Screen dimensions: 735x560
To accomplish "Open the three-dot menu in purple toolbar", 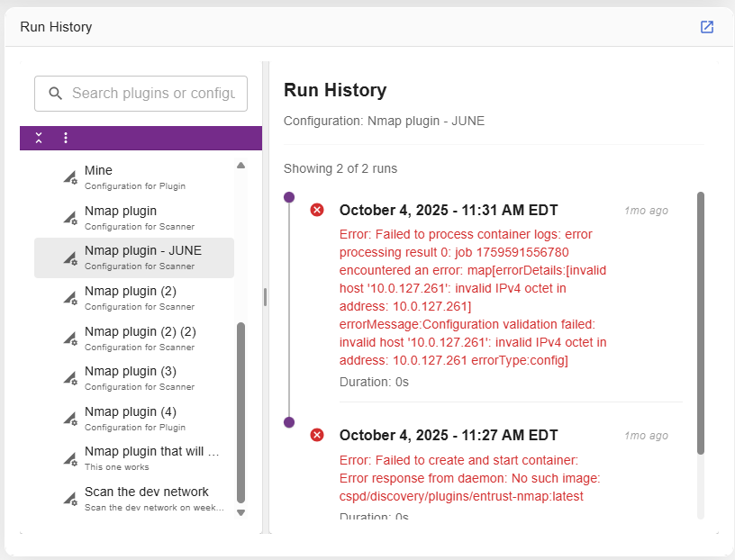I will [65, 138].
